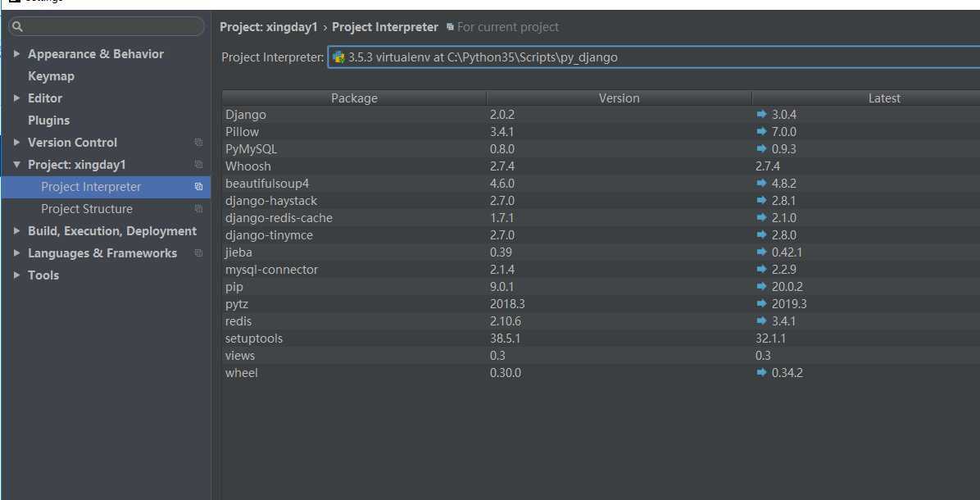Click the upgrade arrow next to pytz 2019.3
Viewport: 980px width, 500px height.
[x=761, y=304]
